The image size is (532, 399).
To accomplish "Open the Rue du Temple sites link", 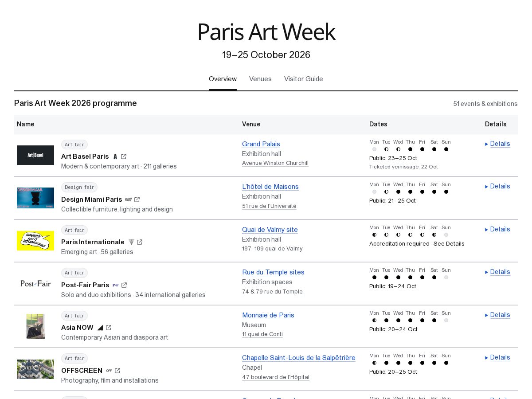I will click(x=273, y=272).
